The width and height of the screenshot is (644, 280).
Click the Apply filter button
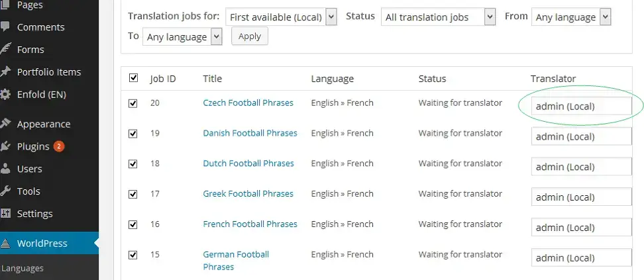(x=250, y=36)
